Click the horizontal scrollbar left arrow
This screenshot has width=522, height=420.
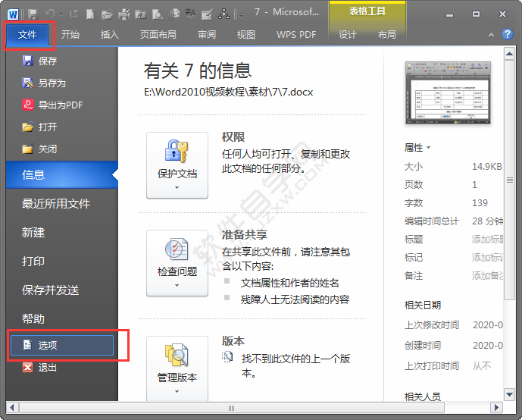point(12,408)
